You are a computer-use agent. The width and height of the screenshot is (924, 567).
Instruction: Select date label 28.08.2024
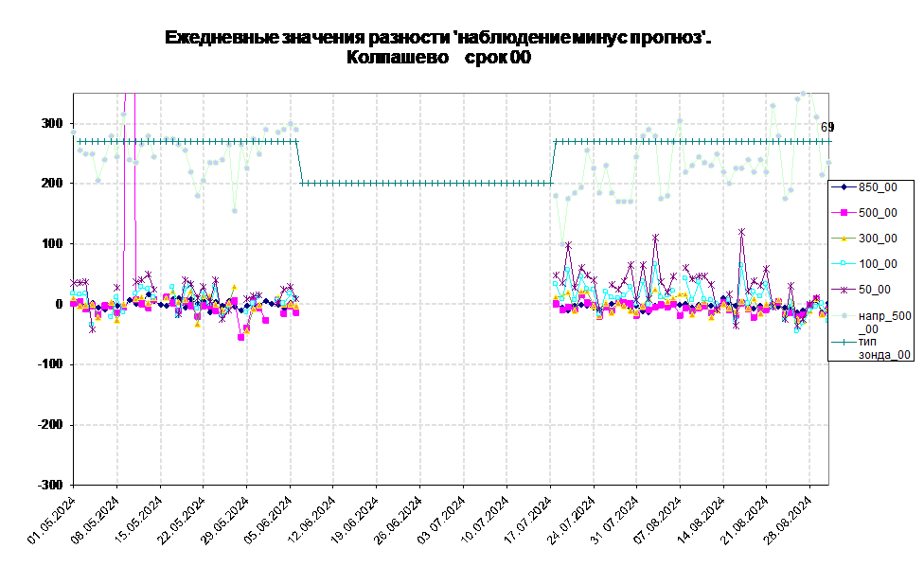788,521
